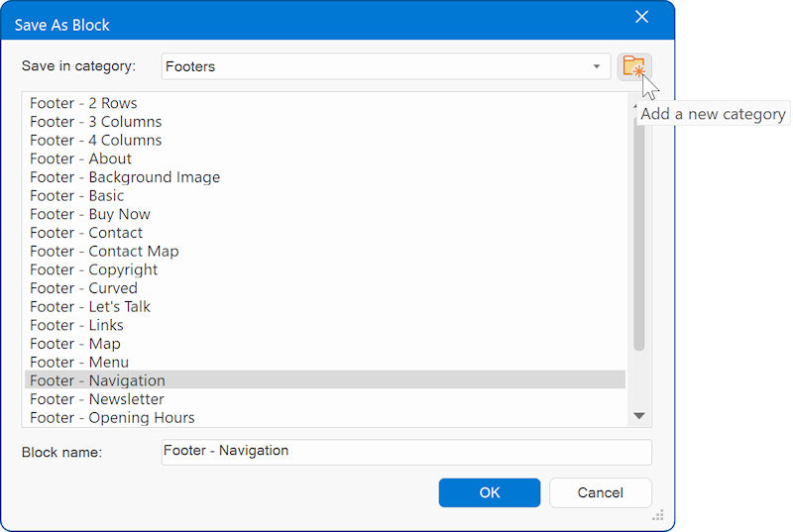Screen dimensions: 793x532
Task: Choose Footer - Contact Map entry
Action: (104, 251)
